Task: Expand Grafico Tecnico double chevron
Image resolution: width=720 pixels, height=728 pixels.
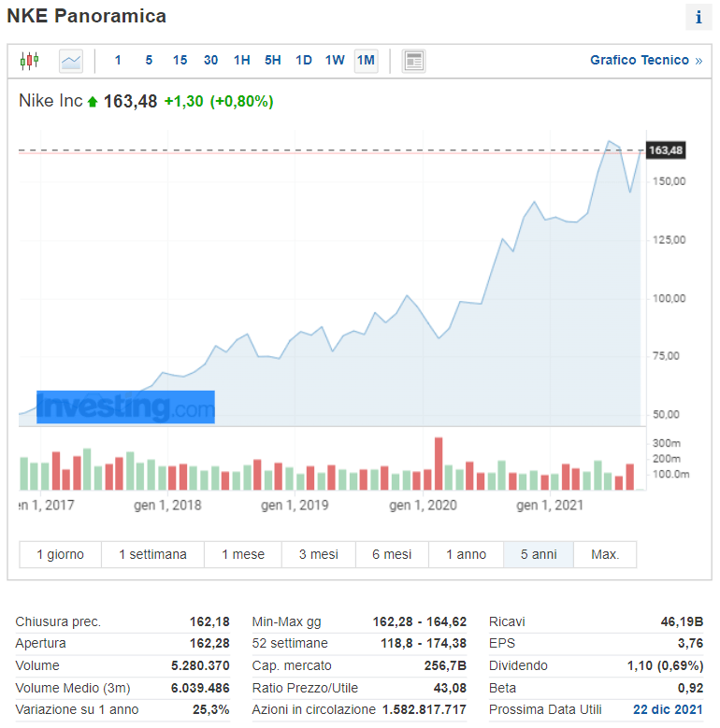Action: [698, 61]
